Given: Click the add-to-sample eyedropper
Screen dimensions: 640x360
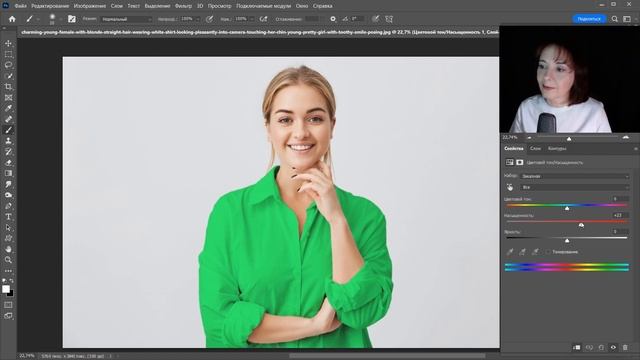Looking at the screenshot, I should 522,252.
